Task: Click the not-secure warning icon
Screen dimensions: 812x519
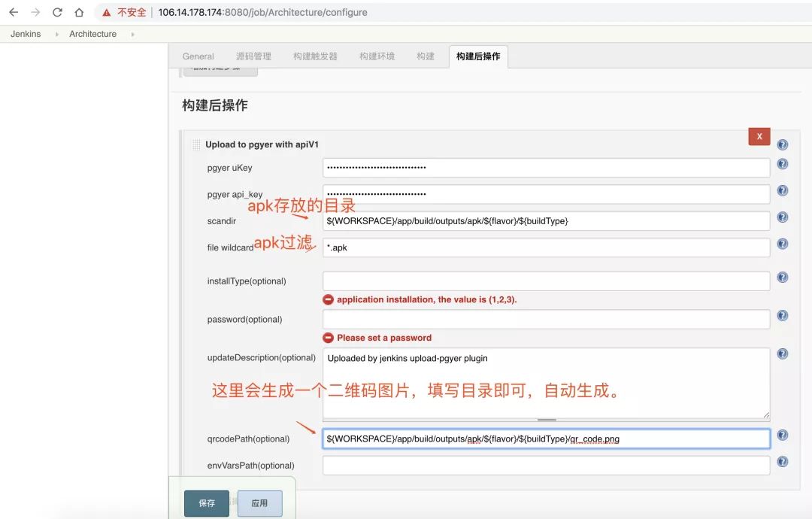Action: click(x=107, y=13)
